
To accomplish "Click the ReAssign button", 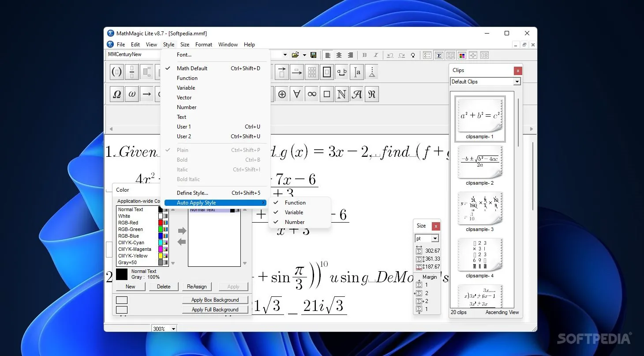I will point(197,287).
